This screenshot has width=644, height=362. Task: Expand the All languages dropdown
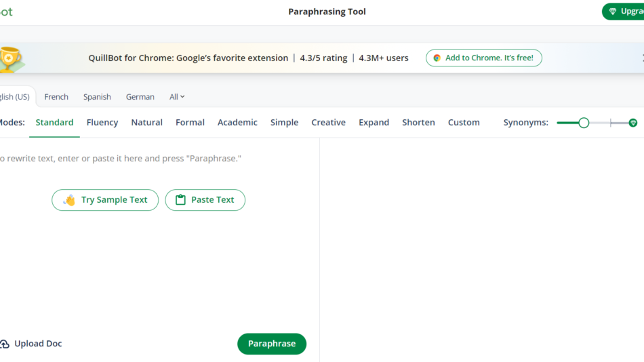[x=177, y=97]
